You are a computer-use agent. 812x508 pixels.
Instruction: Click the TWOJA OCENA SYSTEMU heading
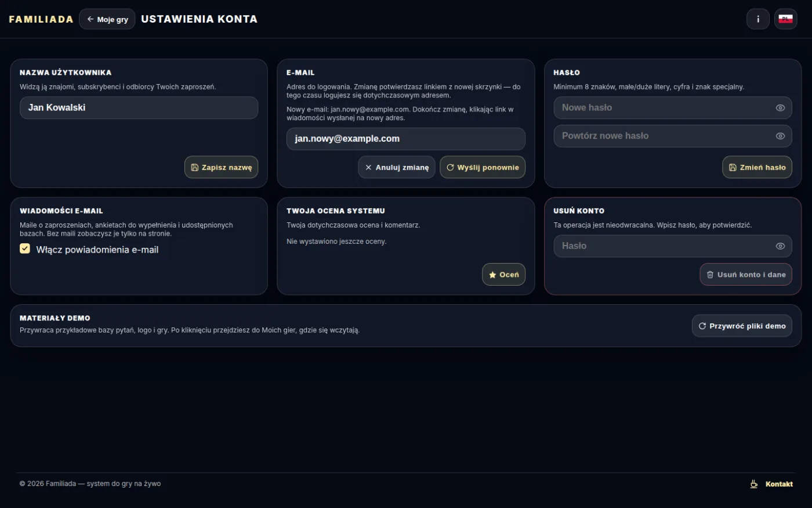[336, 211]
